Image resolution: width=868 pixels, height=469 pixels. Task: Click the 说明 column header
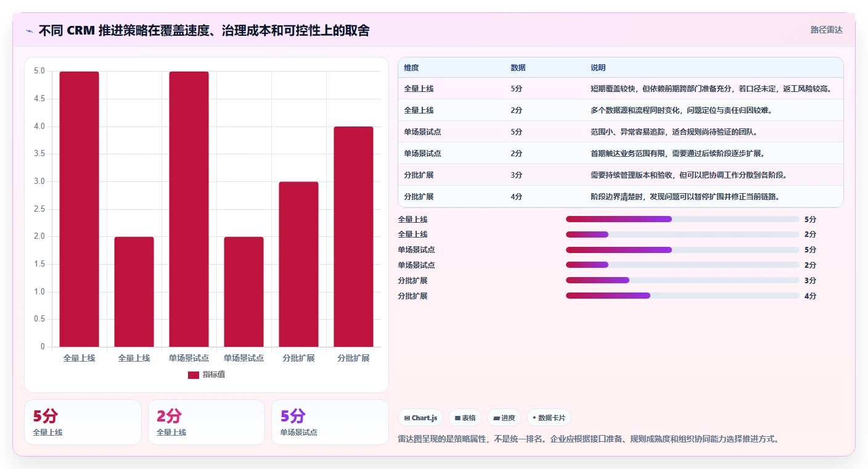click(598, 68)
